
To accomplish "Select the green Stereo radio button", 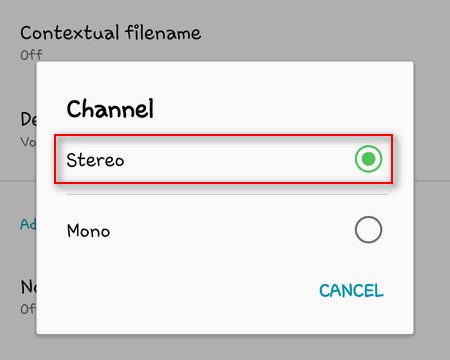I will pyautogui.click(x=368, y=159).
